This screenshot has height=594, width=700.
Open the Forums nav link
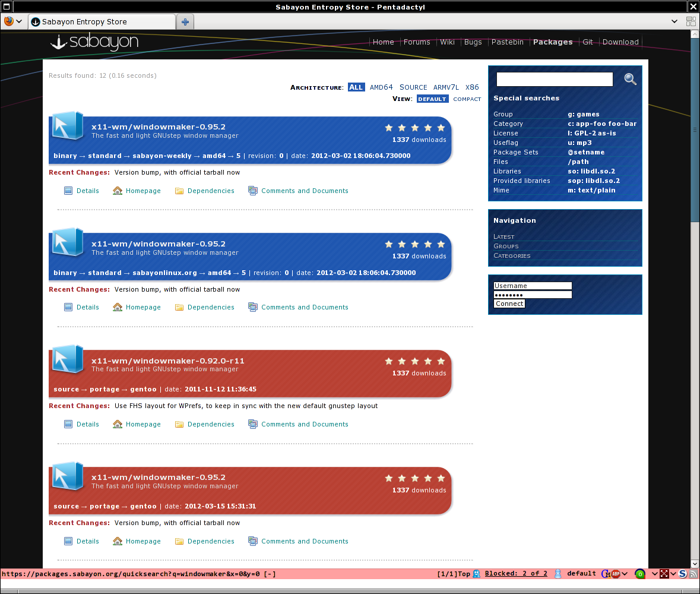pyautogui.click(x=417, y=42)
